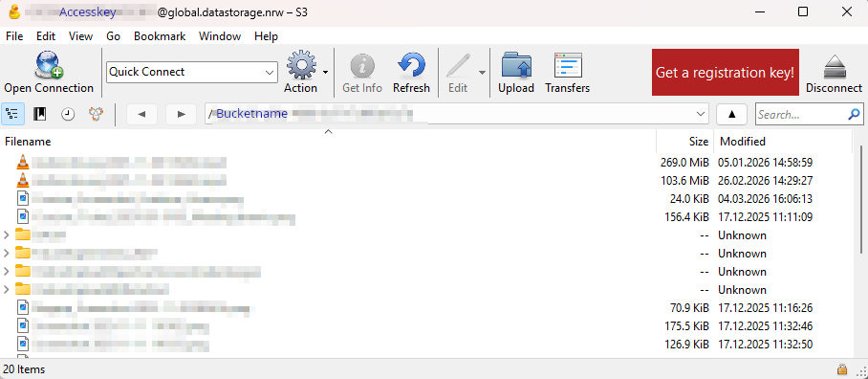Open the Action gear menu
Image resolution: width=868 pixels, height=379 pixels.
click(x=301, y=65)
